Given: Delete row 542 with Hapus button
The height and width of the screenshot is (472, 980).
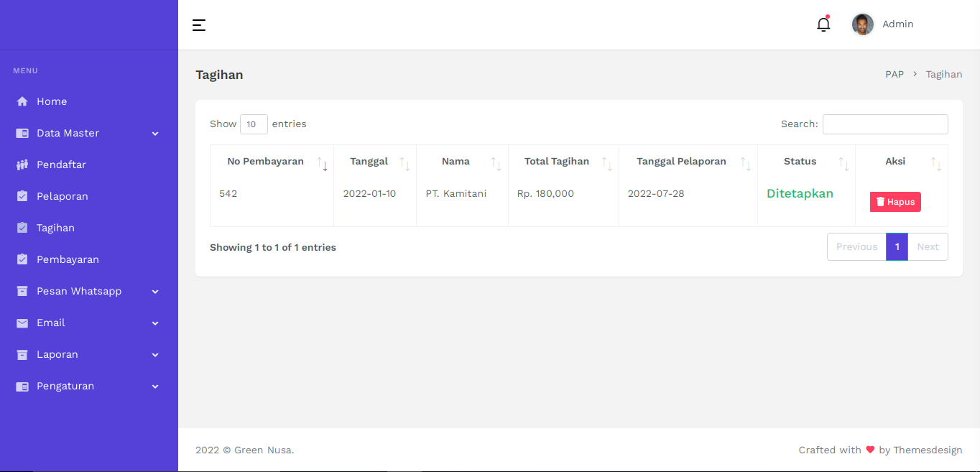Looking at the screenshot, I should point(895,202).
